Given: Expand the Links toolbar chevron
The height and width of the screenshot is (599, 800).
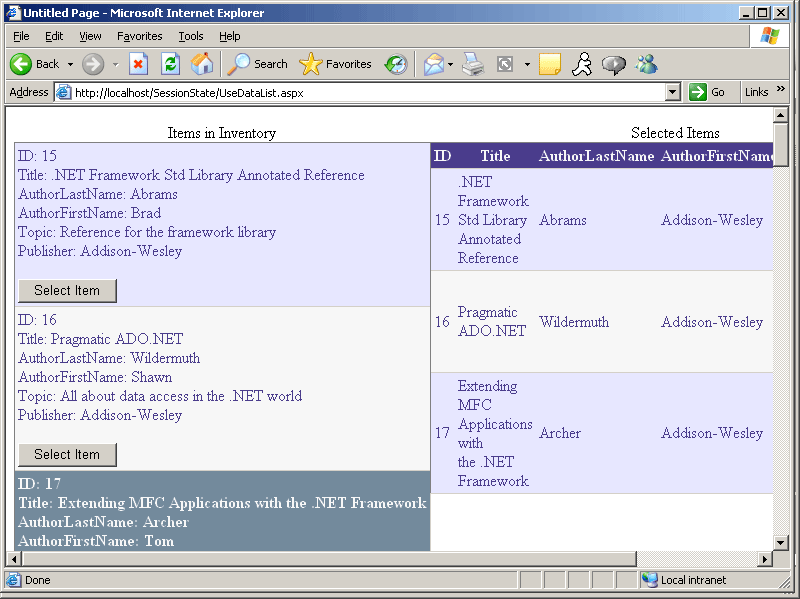Looking at the screenshot, I should [x=781, y=91].
